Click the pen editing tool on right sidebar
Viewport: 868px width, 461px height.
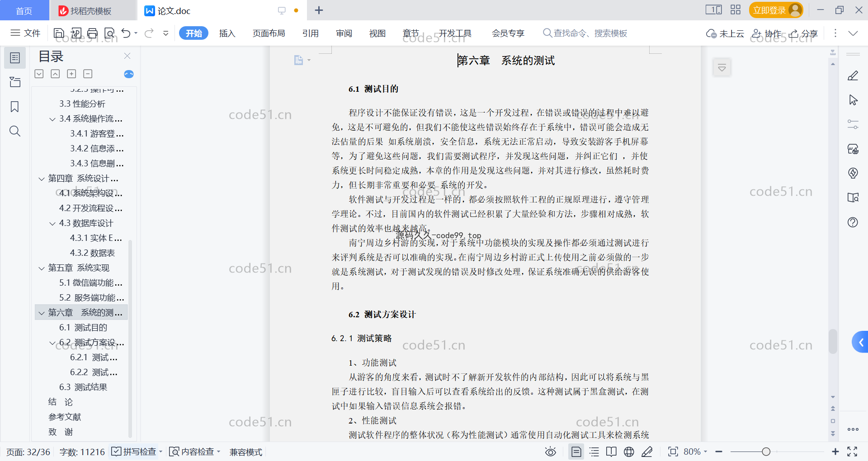pyautogui.click(x=853, y=75)
